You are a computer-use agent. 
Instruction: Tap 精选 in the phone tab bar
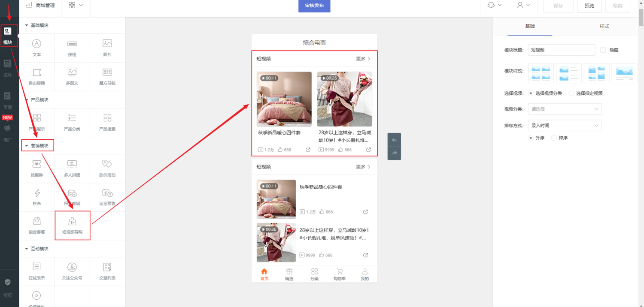pyautogui.click(x=289, y=274)
